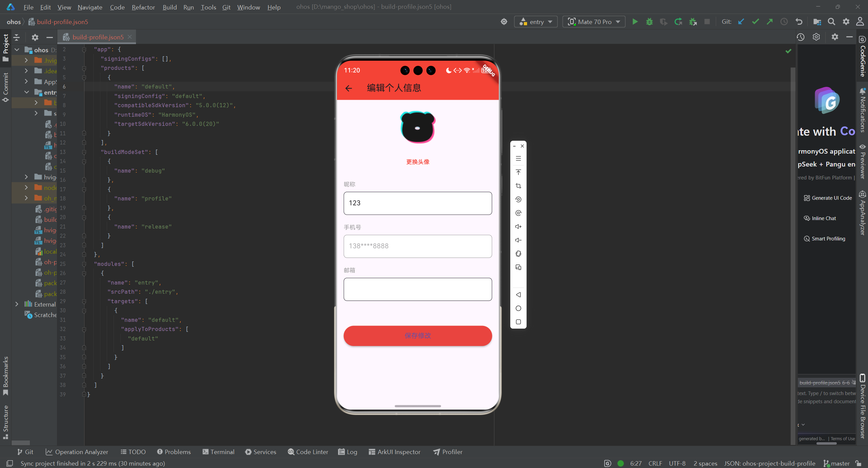Click the Rollback undo arrow icon
This screenshot has height=468, width=868.
coord(799,22)
